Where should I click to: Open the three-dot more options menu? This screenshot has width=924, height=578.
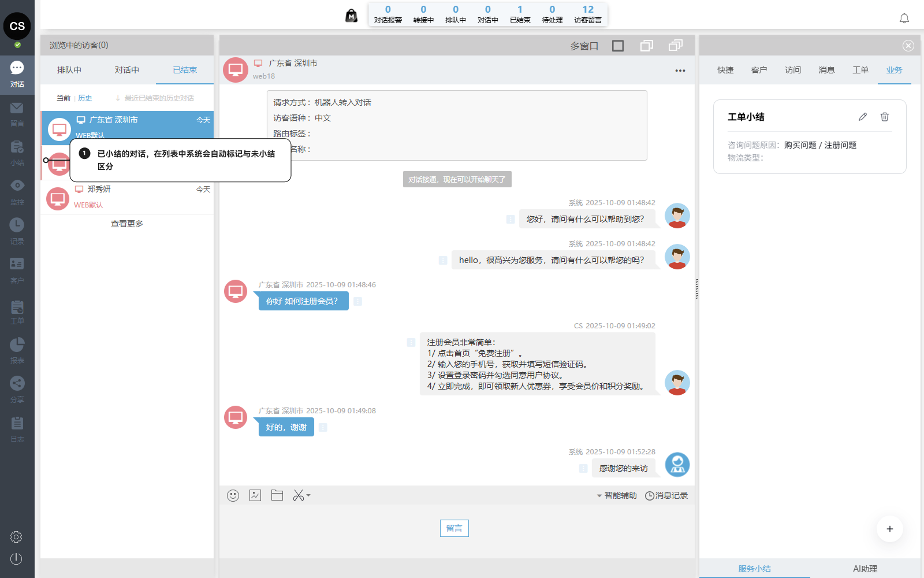click(680, 71)
